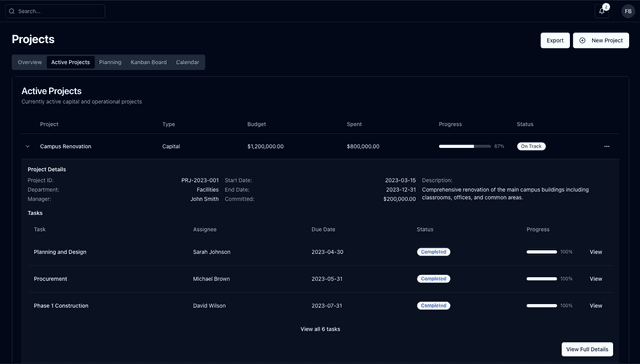
Task: Click the Project column header
Action: 49,124
